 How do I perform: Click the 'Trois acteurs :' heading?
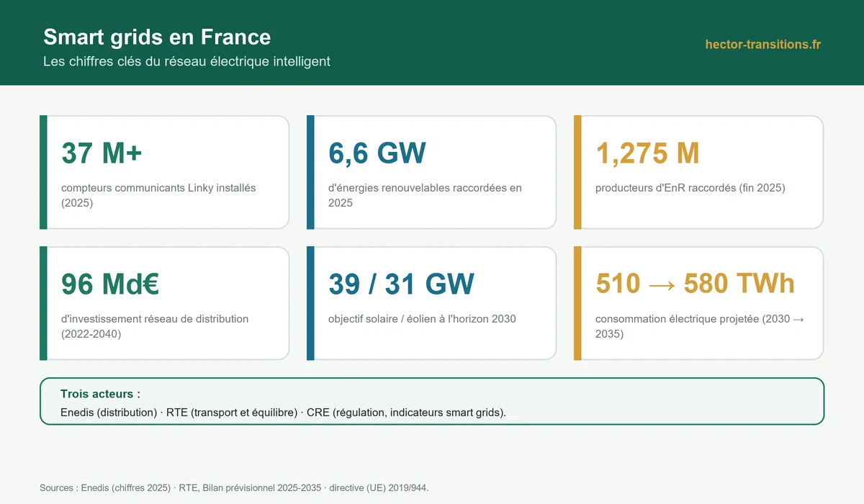100,394
